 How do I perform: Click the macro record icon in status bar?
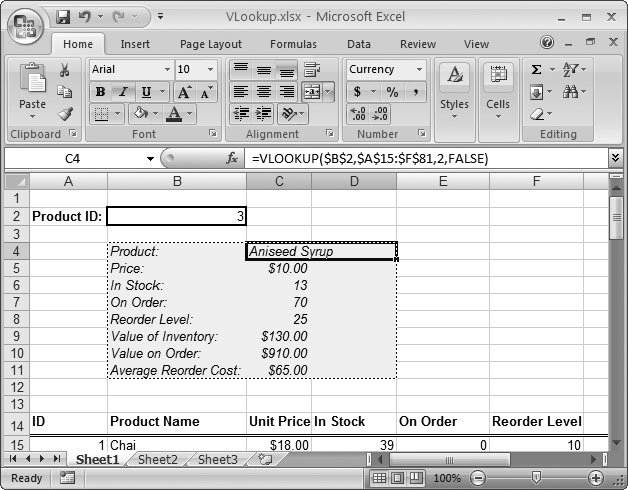pyautogui.click(x=67, y=478)
